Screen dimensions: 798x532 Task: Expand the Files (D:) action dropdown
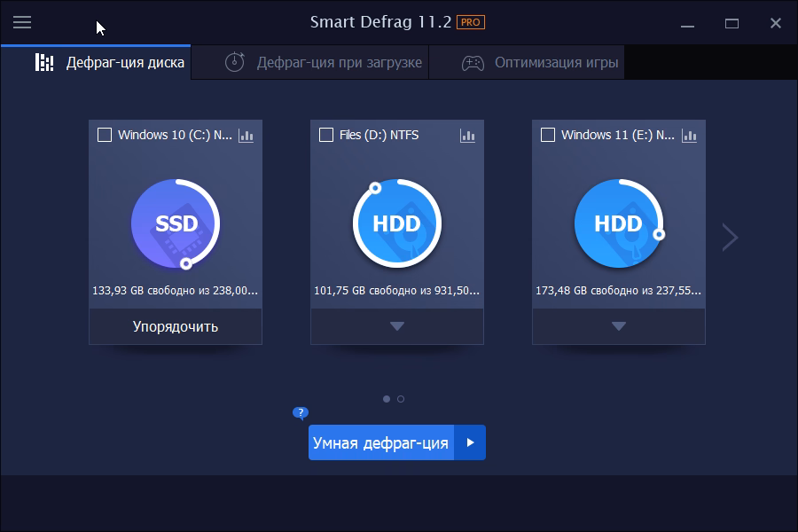[x=397, y=326]
